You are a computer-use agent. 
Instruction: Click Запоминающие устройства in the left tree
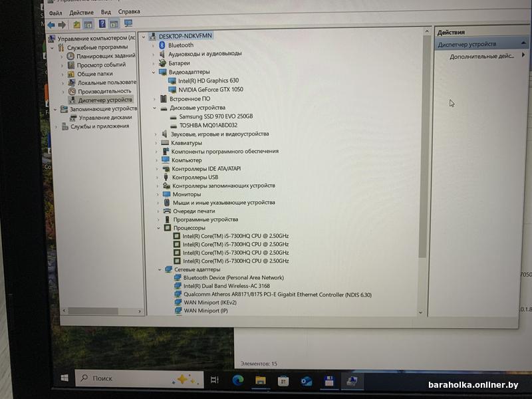[104, 109]
